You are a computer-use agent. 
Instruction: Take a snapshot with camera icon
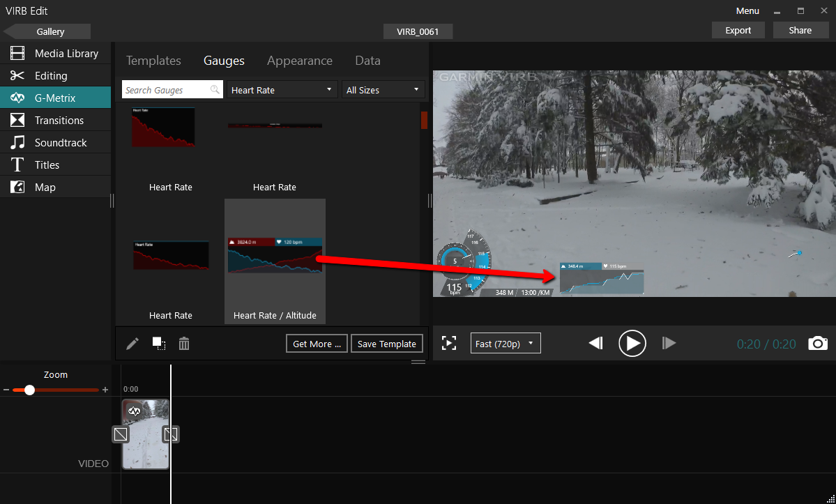point(818,343)
